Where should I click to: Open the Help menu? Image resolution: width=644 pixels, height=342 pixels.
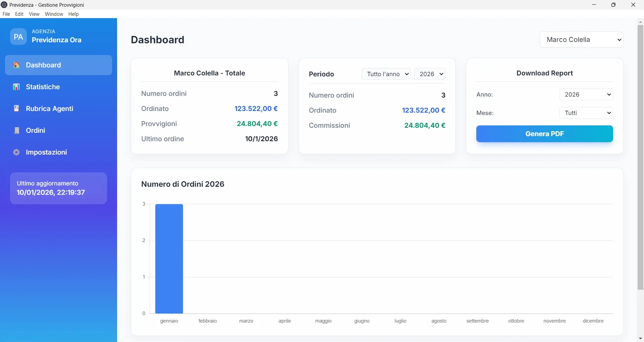73,14
